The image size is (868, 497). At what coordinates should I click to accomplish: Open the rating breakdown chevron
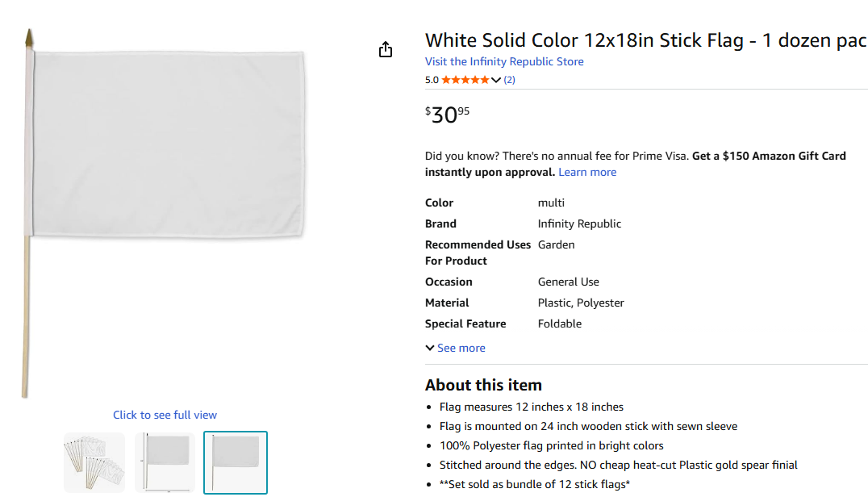496,80
